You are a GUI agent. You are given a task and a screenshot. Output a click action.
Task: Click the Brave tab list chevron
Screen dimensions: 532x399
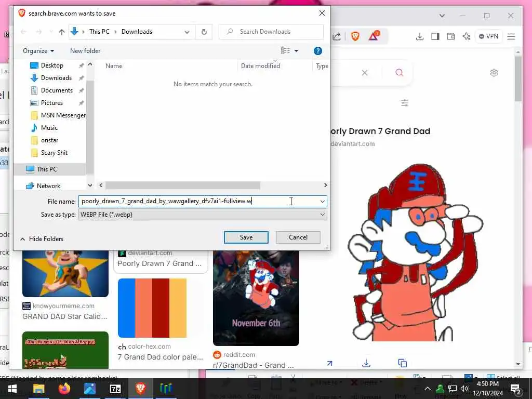[442, 16]
